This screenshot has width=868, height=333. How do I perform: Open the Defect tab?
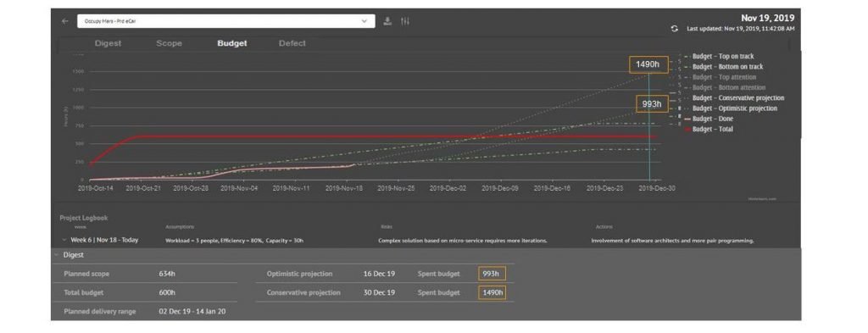(292, 43)
